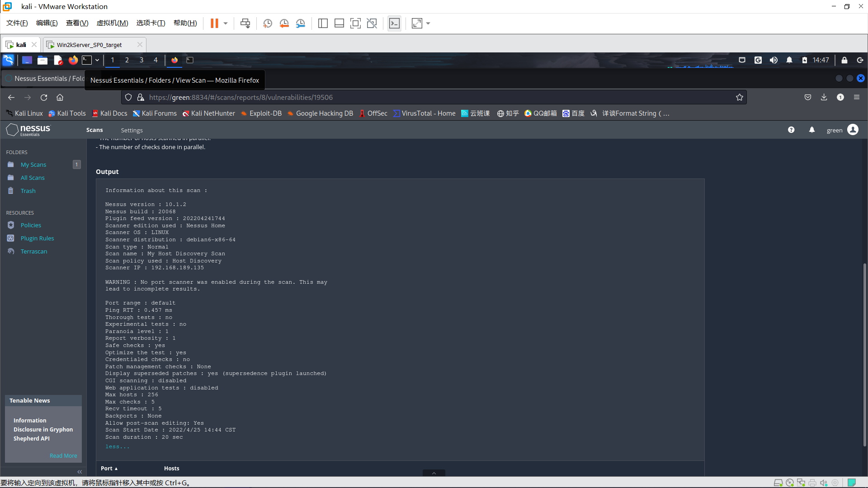
Task: Click the Terrascan resource icon
Action: coord(11,251)
